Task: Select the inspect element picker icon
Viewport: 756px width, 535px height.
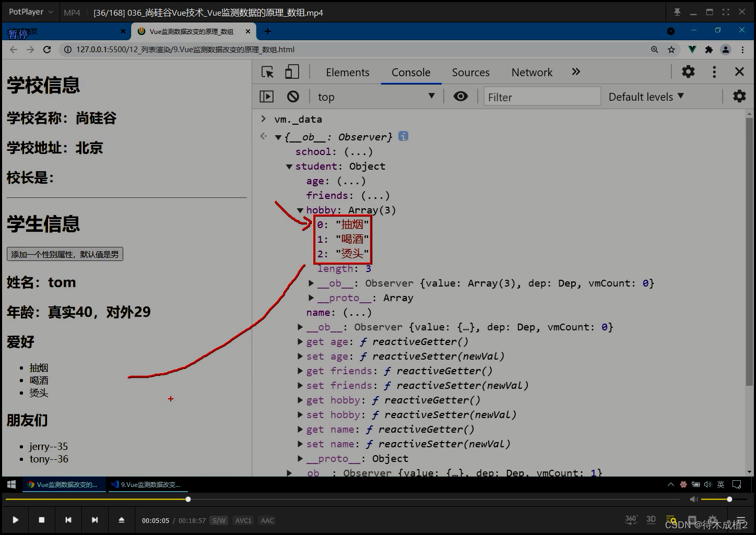Action: pos(267,72)
